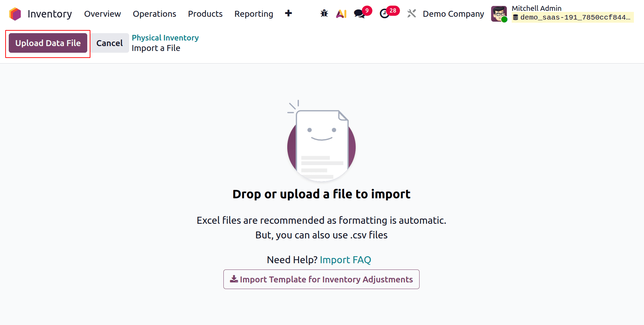Viewport: 644px width, 325px height.
Task: Open the Import FAQ link
Action: click(345, 260)
